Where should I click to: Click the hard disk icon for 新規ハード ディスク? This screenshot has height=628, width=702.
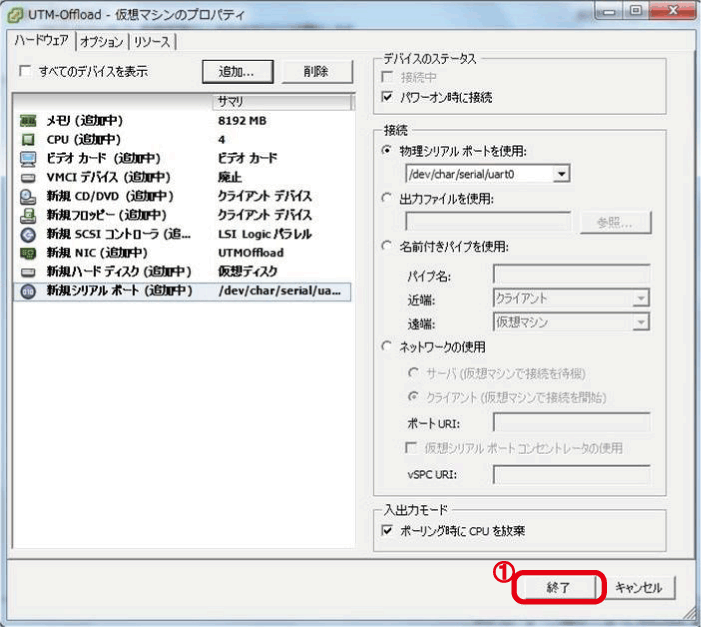point(28,272)
